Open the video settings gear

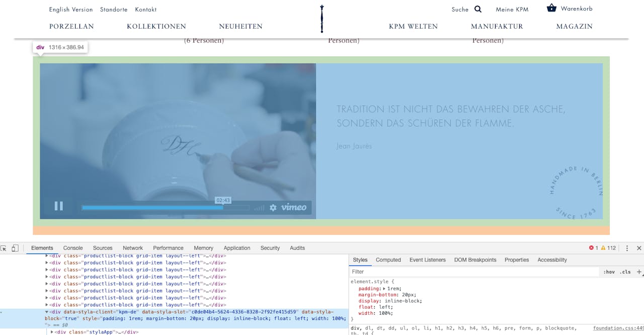(x=273, y=208)
